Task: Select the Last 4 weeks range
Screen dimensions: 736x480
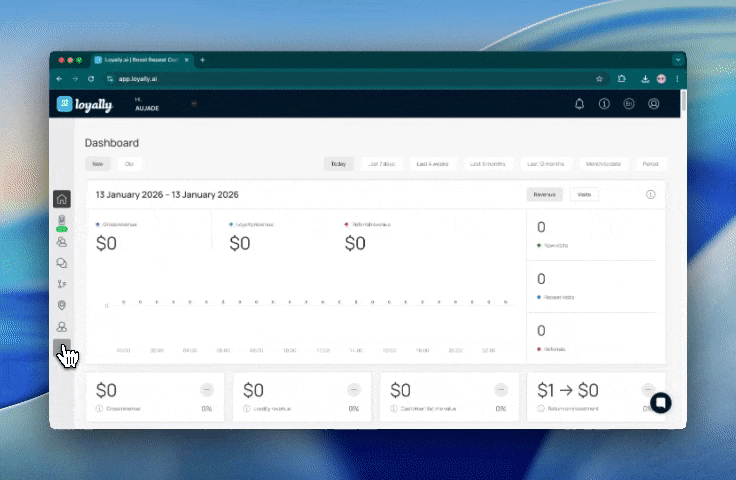Action: point(432,164)
